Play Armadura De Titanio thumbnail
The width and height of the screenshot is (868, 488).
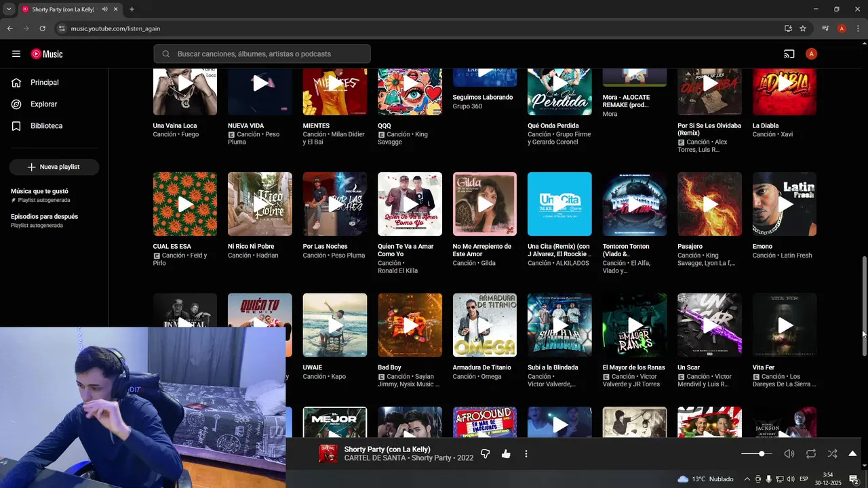[x=485, y=325]
